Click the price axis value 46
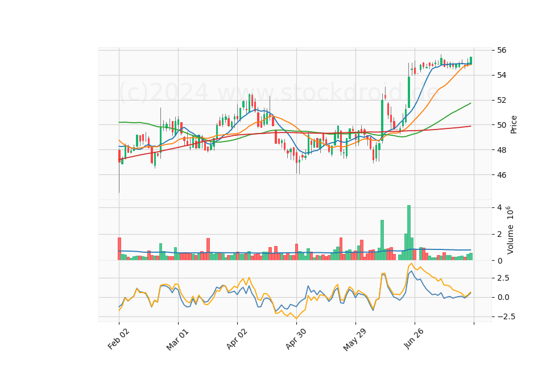The width and height of the screenshot is (546, 392). coord(502,175)
